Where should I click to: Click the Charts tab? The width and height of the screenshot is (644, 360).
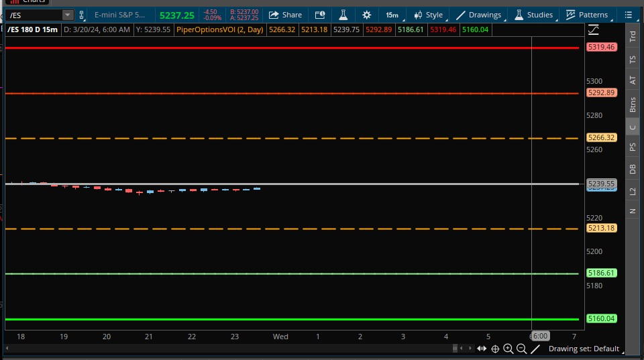point(28,1)
